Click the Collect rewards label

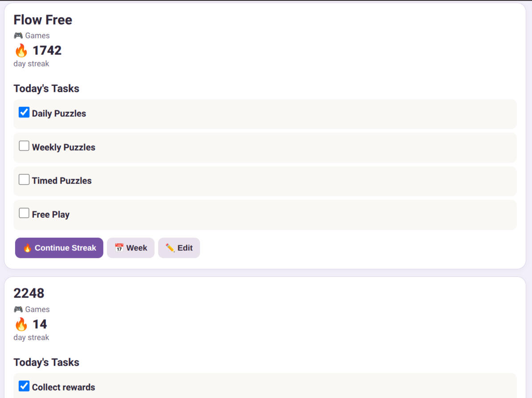coord(63,387)
